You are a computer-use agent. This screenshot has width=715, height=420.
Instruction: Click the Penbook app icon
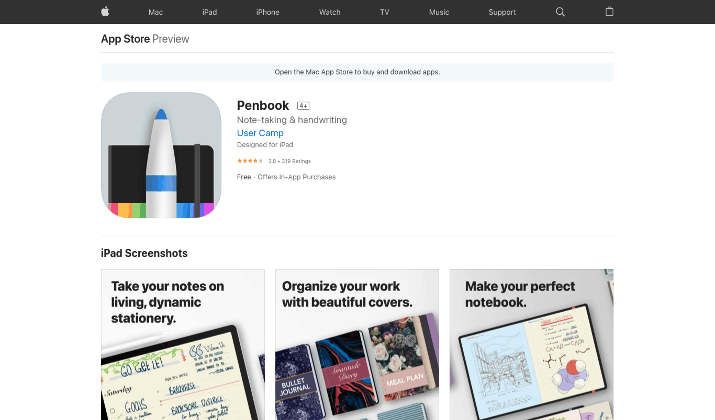pyautogui.click(x=161, y=155)
